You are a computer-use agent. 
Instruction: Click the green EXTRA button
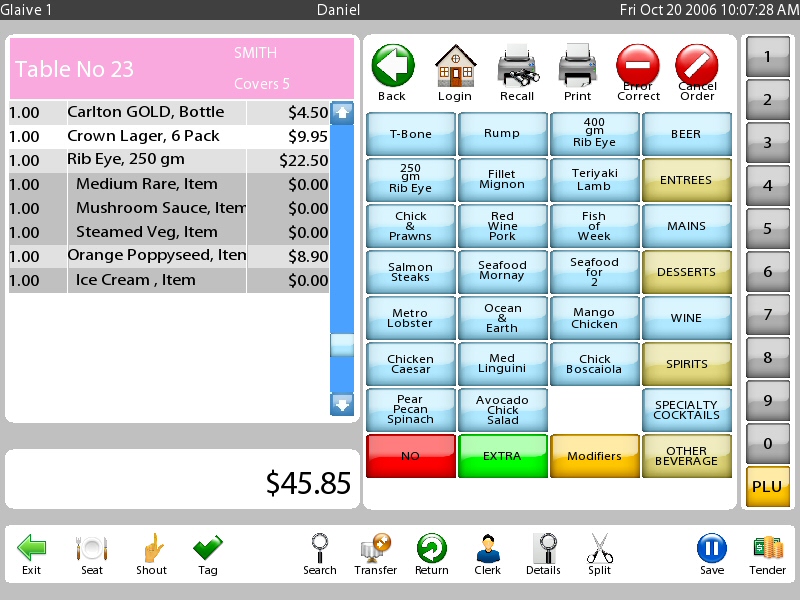(x=503, y=456)
